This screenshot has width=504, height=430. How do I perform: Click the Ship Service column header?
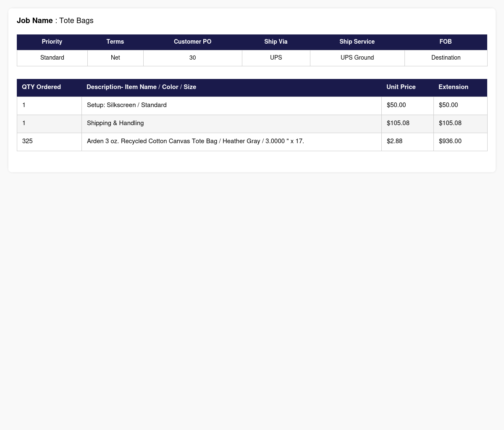357,42
